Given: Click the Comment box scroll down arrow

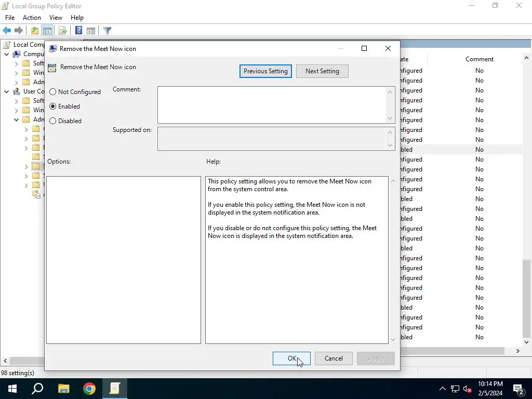Looking at the screenshot, I should tap(390, 118).
